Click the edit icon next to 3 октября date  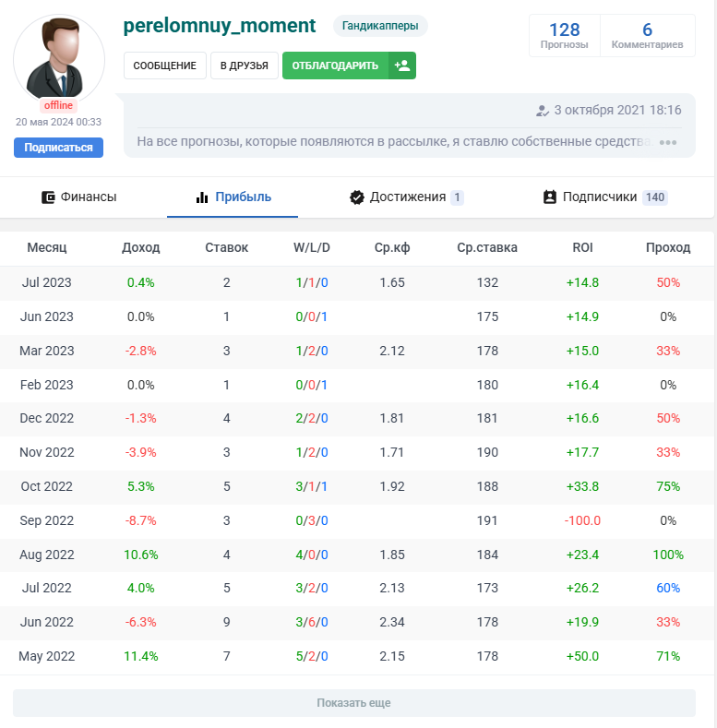click(x=542, y=111)
